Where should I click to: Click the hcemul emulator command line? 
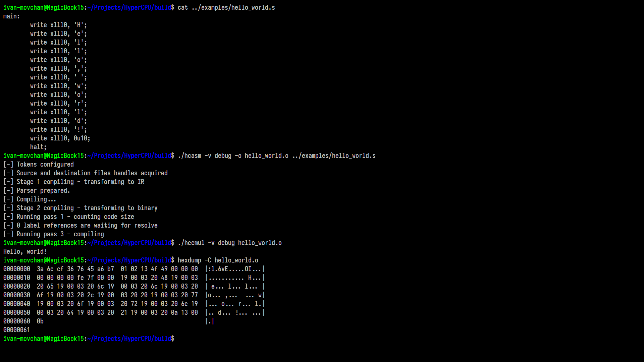pyautogui.click(x=229, y=243)
